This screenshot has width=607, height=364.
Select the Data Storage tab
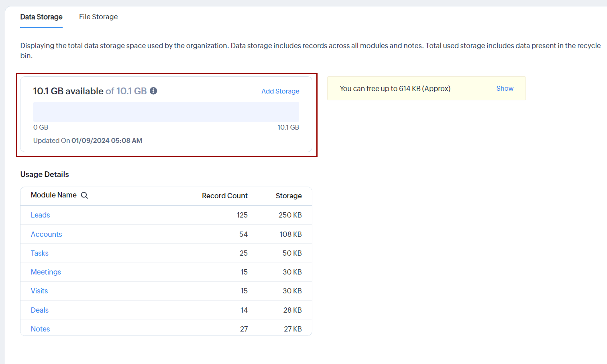tap(41, 17)
